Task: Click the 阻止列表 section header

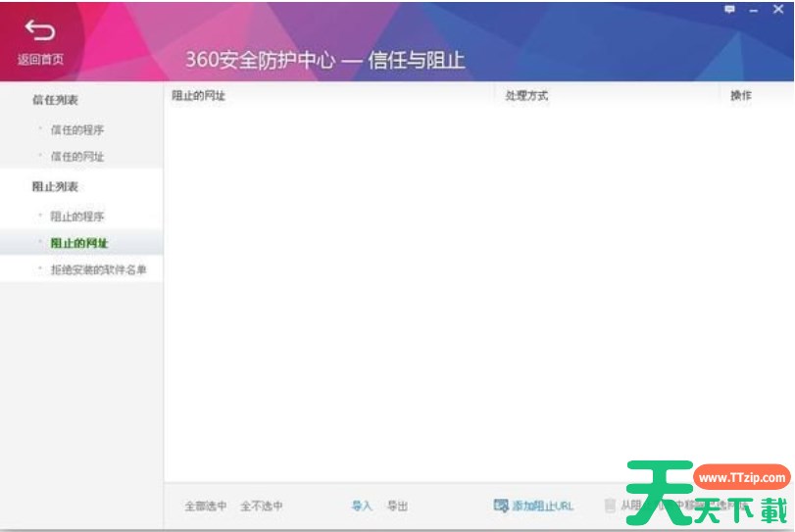Action: pyautogui.click(x=55, y=186)
